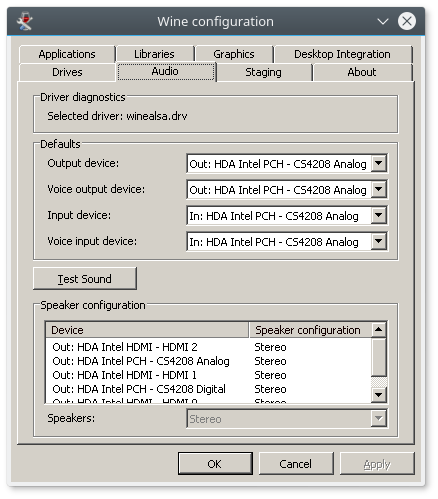Close the Wine configuration window
The height and width of the screenshot is (499, 438).
[407, 21]
